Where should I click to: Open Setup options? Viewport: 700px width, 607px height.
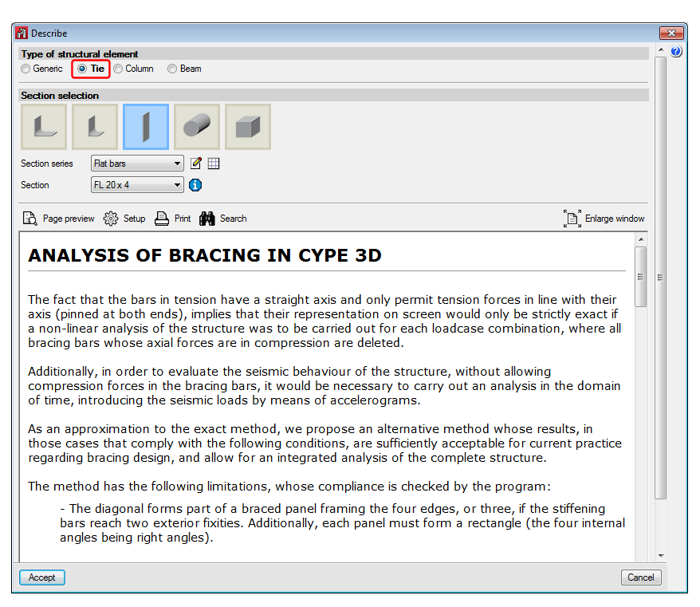click(135, 219)
